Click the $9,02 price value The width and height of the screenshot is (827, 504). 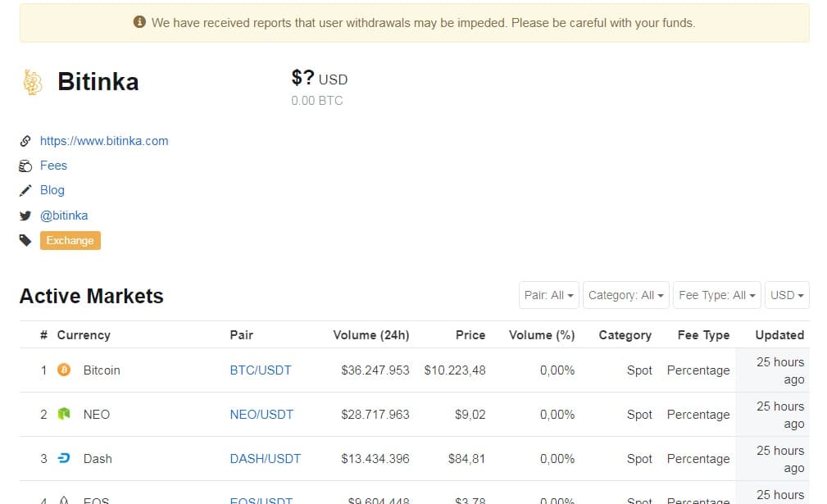point(470,415)
